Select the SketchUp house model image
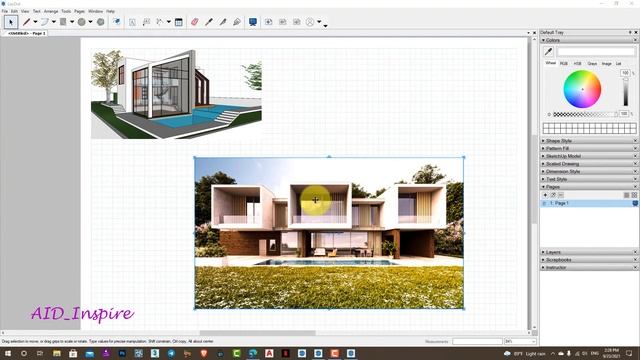Viewport: 640px width, 360px height. tap(176, 94)
